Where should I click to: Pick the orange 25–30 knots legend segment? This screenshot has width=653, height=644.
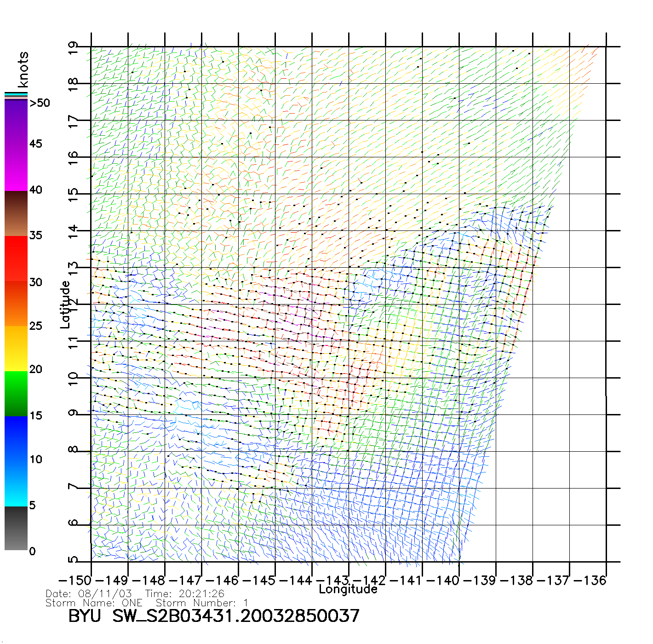pyautogui.click(x=16, y=304)
